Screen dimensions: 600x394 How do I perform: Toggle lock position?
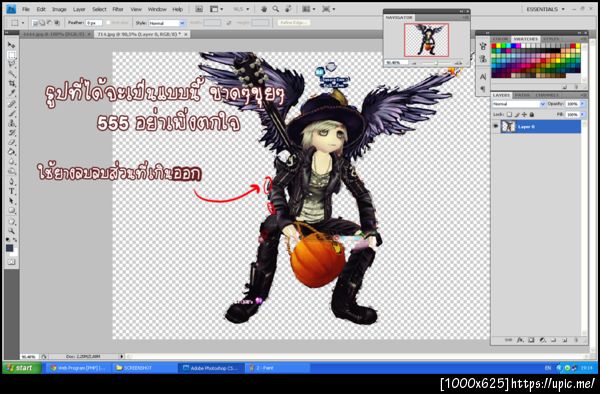[524, 114]
